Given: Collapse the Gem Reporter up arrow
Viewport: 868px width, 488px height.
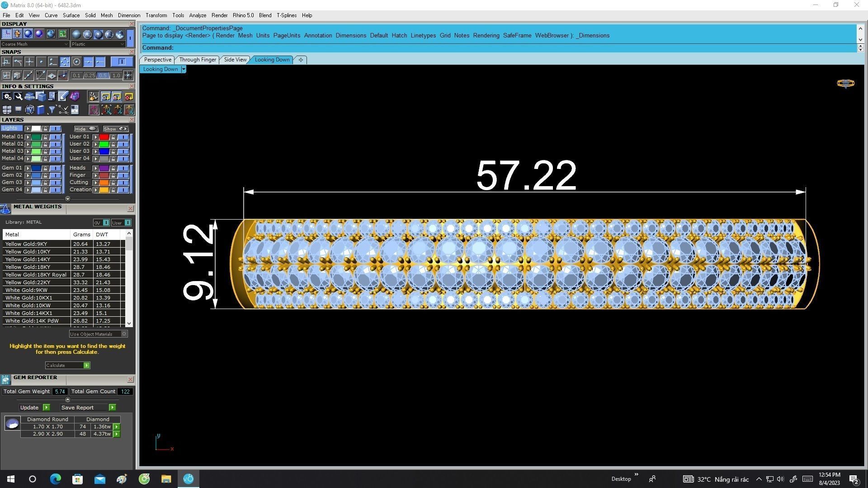Looking at the screenshot, I should [68, 399].
